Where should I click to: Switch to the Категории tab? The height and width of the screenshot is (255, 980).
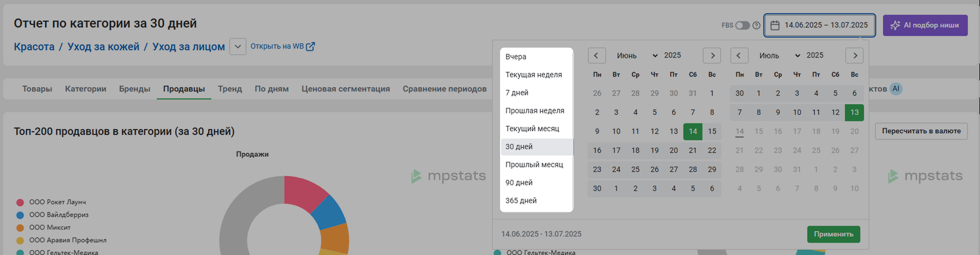(86, 89)
